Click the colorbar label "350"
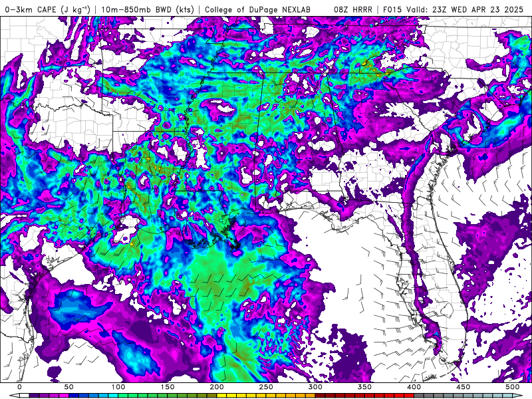532x399 pixels. coord(364,387)
